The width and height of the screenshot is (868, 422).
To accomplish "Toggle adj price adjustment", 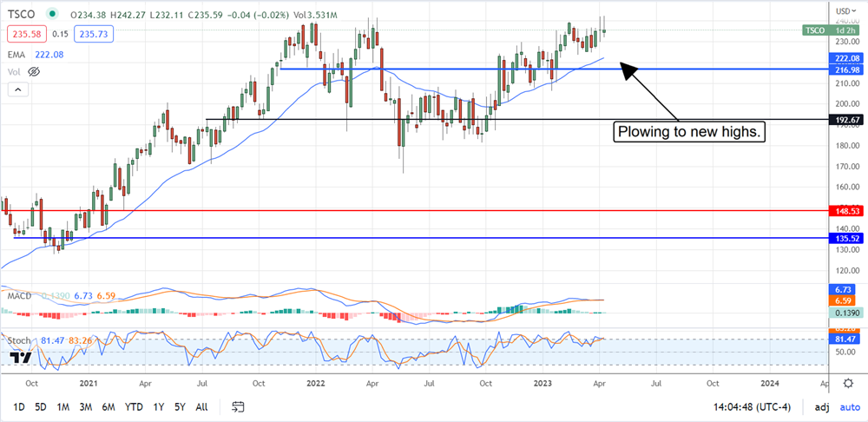I will coord(821,407).
